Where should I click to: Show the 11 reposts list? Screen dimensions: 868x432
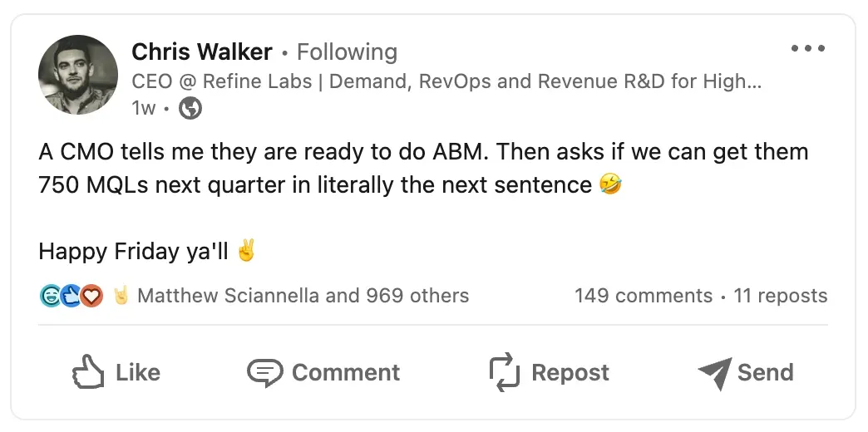pyautogui.click(x=780, y=296)
